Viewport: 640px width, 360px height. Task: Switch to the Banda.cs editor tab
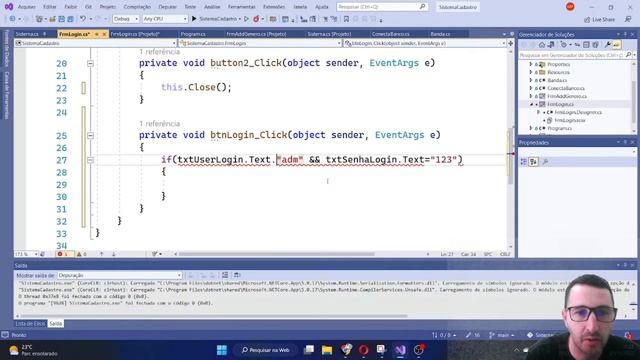coord(440,34)
